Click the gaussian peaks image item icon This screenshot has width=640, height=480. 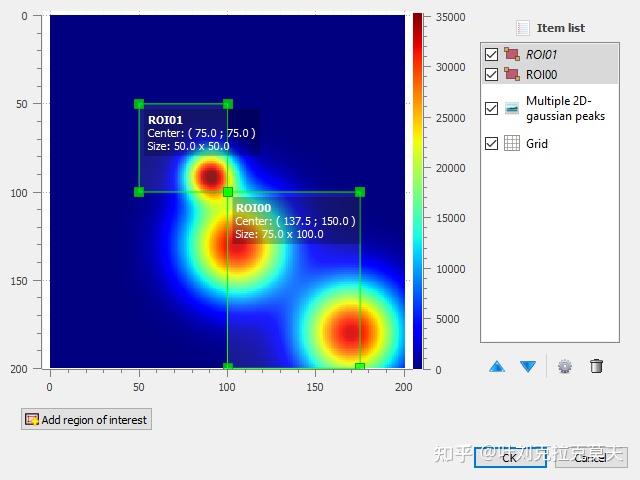[x=512, y=108]
